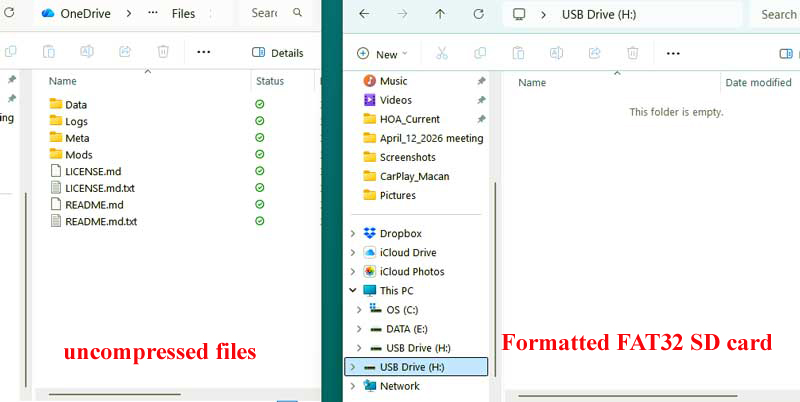Image resolution: width=800 pixels, height=402 pixels.
Task: Expand the Dropbox tree node
Action: (352, 234)
